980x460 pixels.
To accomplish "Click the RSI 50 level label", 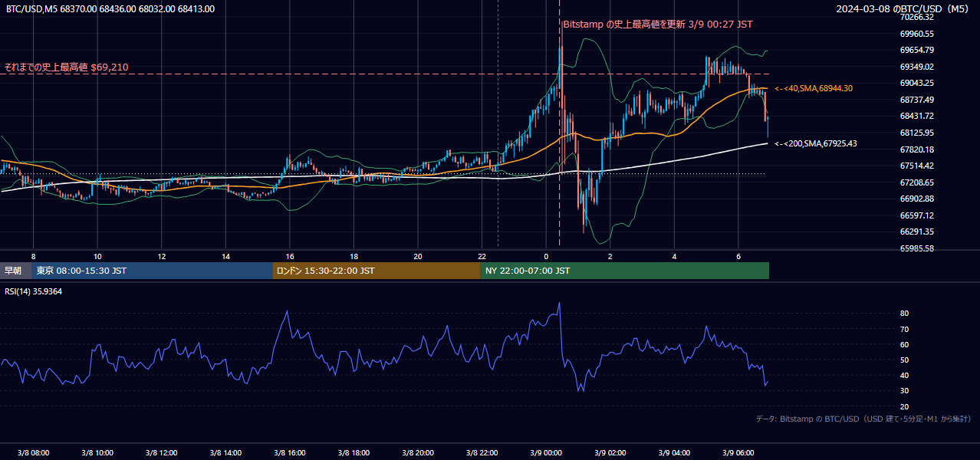I will pos(904,360).
